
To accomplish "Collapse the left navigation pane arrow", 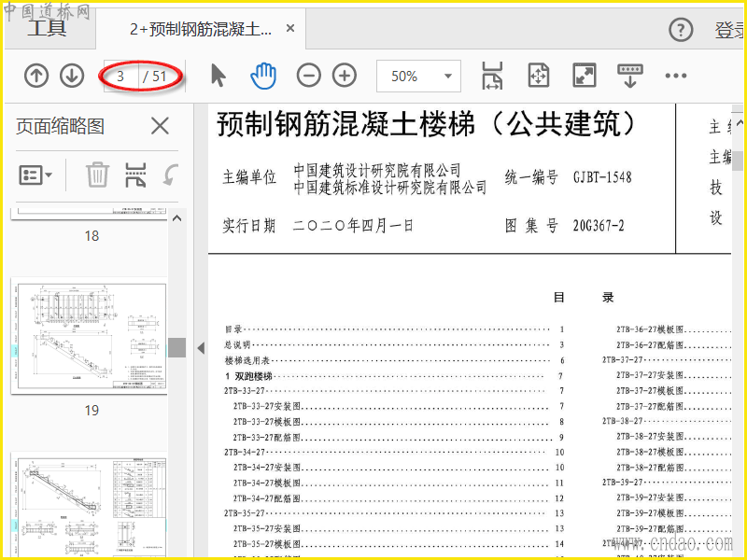I will coord(201,348).
